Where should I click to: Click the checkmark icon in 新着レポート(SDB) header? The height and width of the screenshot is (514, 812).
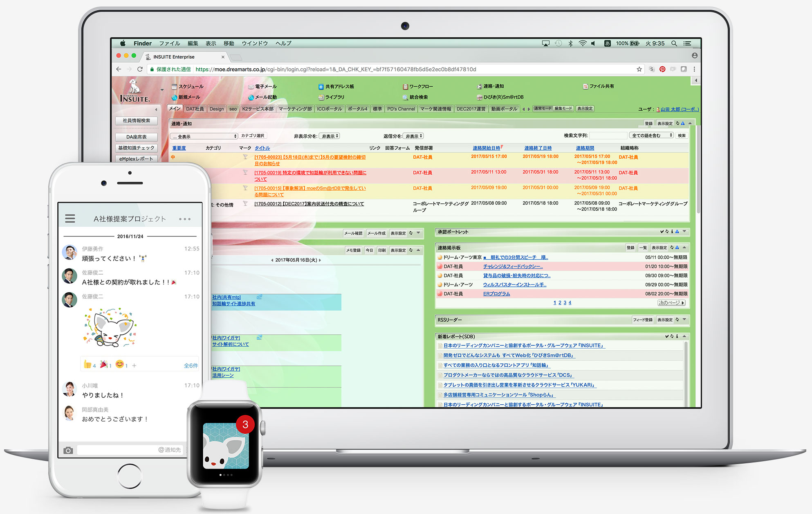coord(667,336)
